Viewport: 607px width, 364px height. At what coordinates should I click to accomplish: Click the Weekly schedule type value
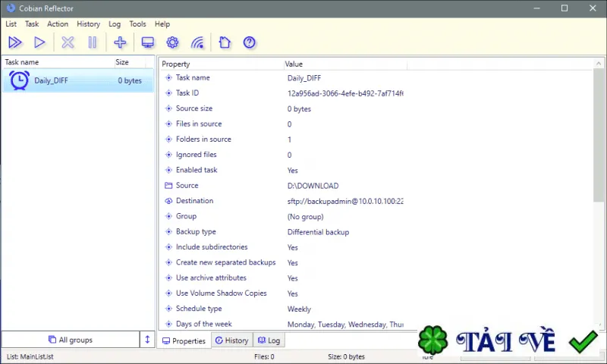pyautogui.click(x=299, y=309)
